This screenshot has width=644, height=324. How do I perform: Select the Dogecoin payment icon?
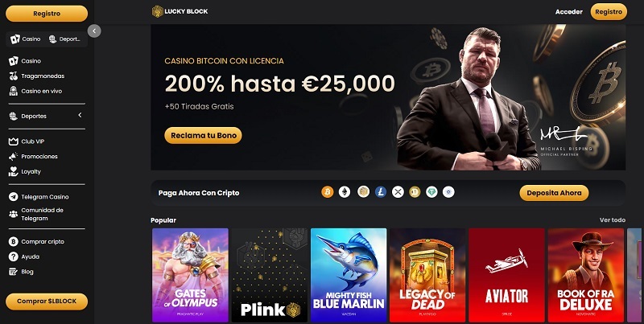point(415,192)
